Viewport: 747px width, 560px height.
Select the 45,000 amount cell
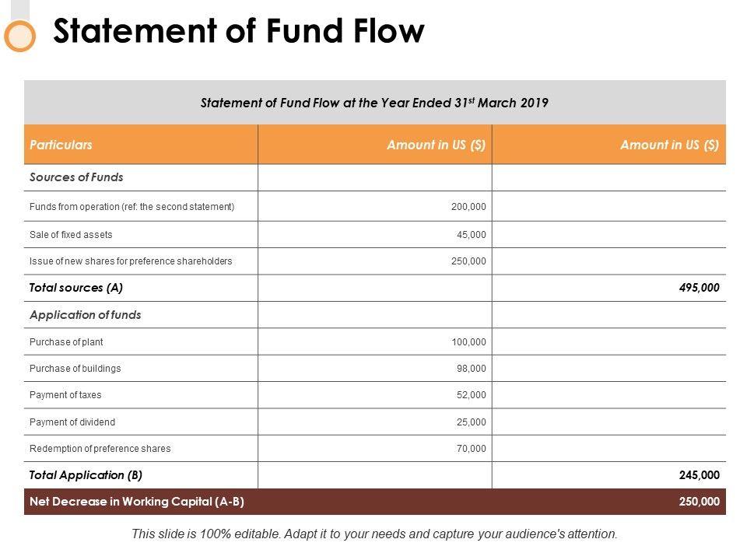coord(471,235)
